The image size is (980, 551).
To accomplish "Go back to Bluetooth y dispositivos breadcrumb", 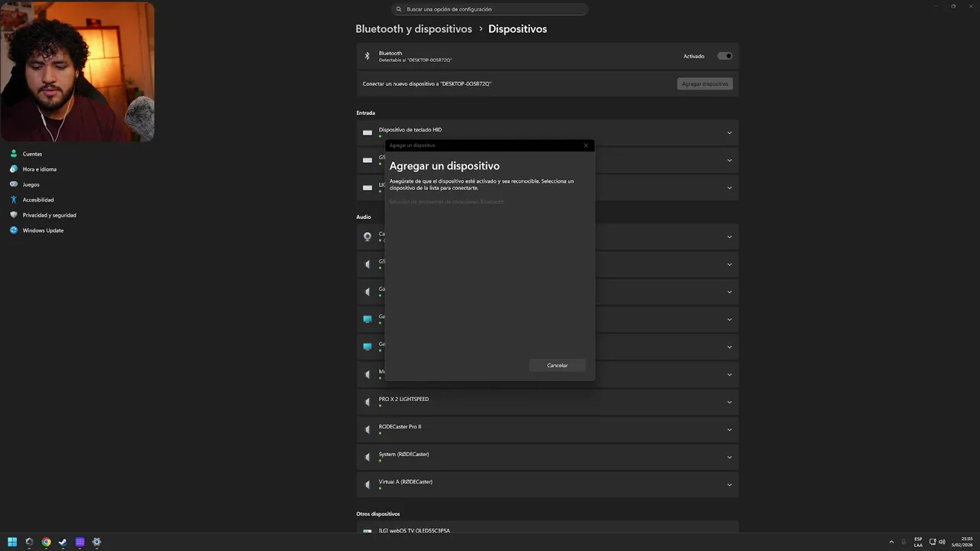I will pyautogui.click(x=413, y=29).
